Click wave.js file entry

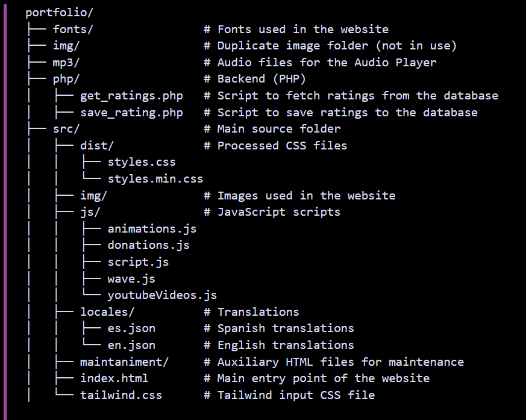[131, 279]
